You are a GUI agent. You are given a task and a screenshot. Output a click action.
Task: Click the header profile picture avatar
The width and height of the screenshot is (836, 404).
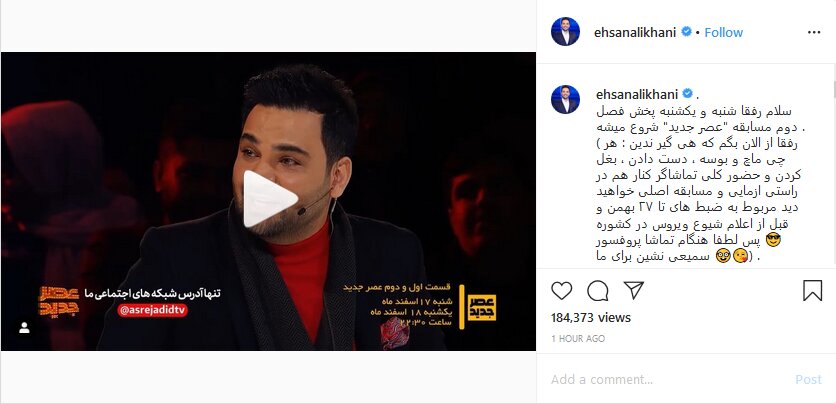(565, 32)
